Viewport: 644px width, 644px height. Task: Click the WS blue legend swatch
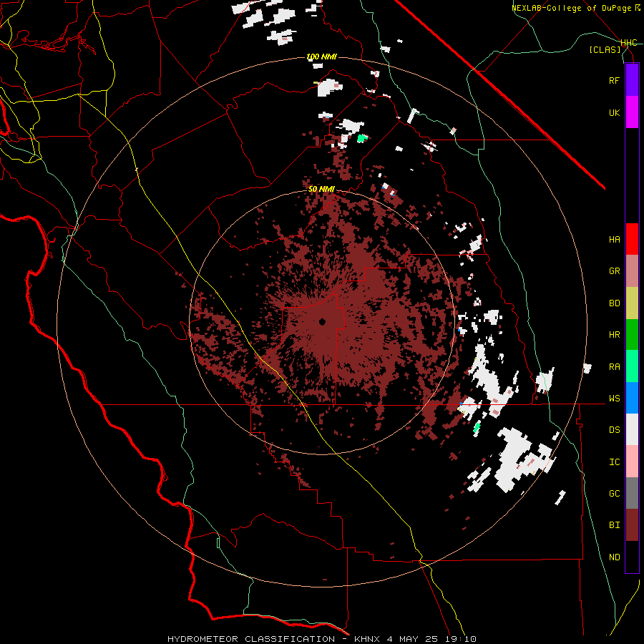tap(632, 398)
